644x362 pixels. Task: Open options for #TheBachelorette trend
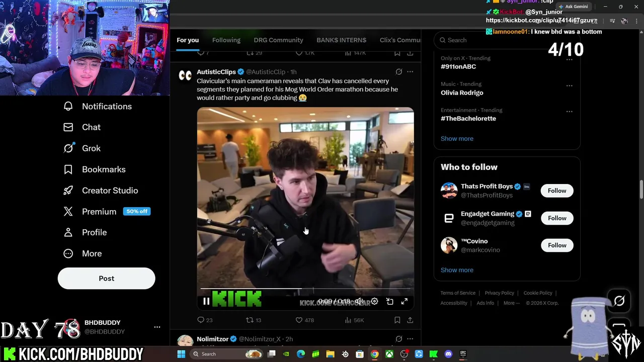click(569, 111)
